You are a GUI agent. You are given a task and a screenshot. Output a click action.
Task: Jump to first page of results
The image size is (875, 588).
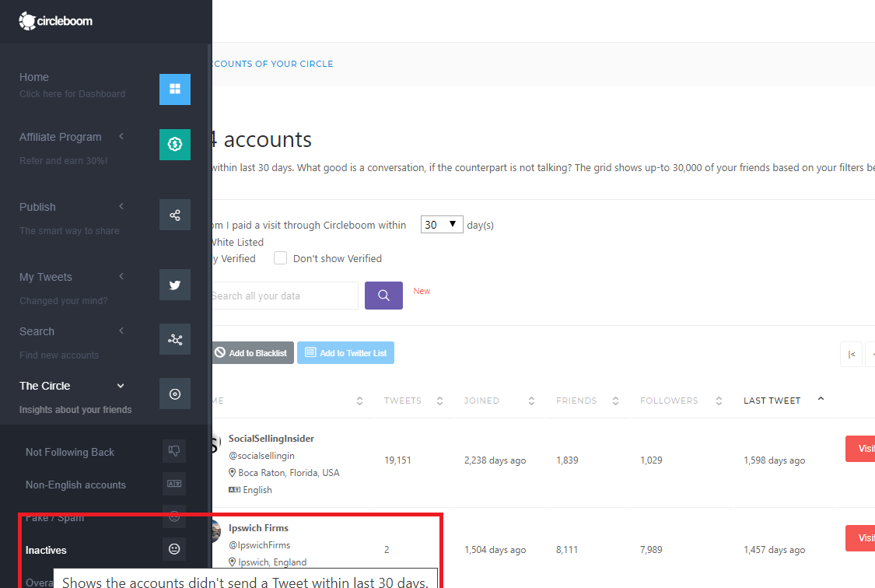click(852, 354)
